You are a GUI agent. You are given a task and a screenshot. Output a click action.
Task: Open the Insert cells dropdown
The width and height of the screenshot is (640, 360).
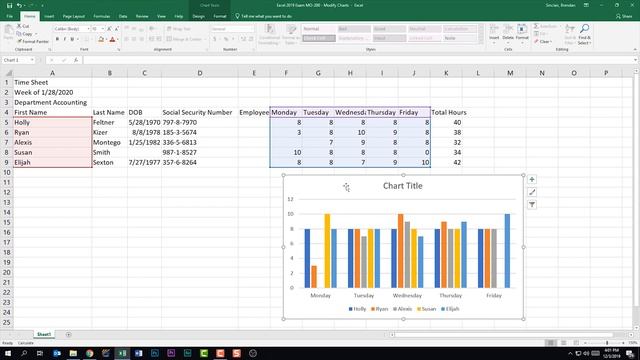pyautogui.click(x=494, y=34)
